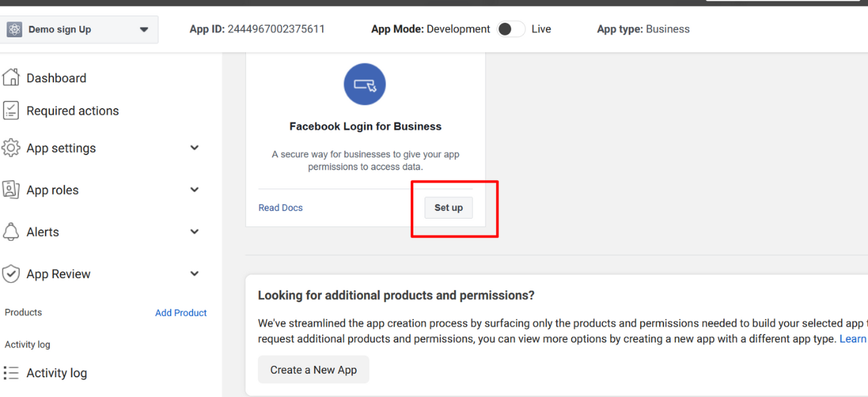Expand the Alerts chevron
The width and height of the screenshot is (868, 397).
(x=195, y=232)
